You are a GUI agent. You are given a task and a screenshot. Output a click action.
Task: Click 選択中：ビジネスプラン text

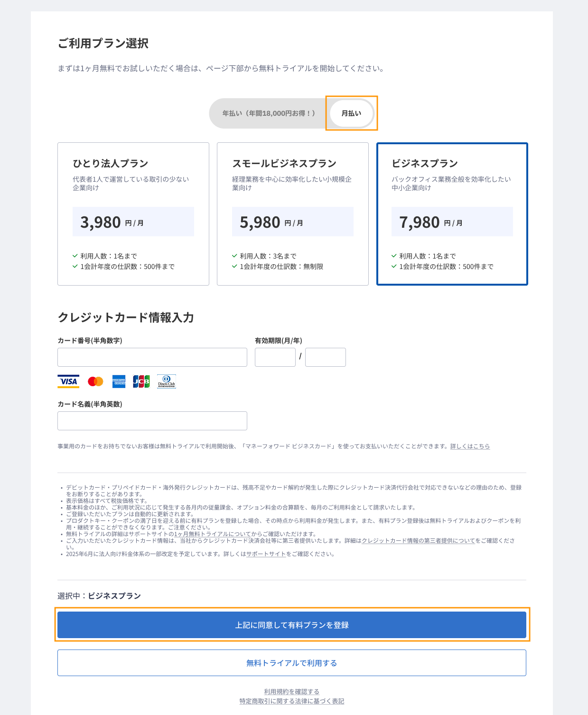pos(99,596)
